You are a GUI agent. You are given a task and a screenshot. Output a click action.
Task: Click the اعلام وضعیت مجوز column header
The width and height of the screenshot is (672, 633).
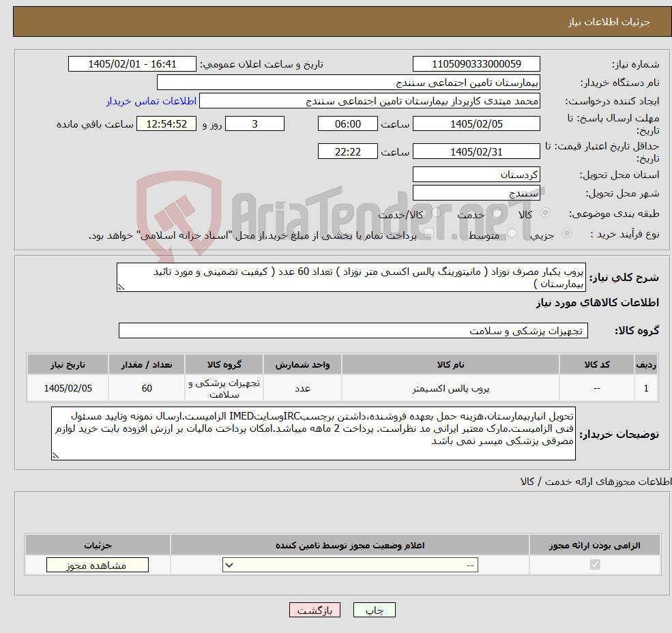coord(350,545)
